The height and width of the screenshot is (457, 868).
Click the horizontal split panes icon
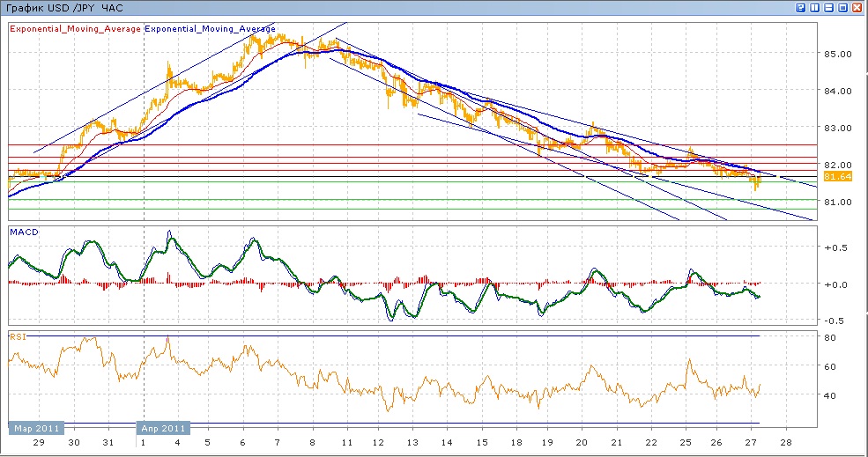pyautogui.click(x=829, y=7)
